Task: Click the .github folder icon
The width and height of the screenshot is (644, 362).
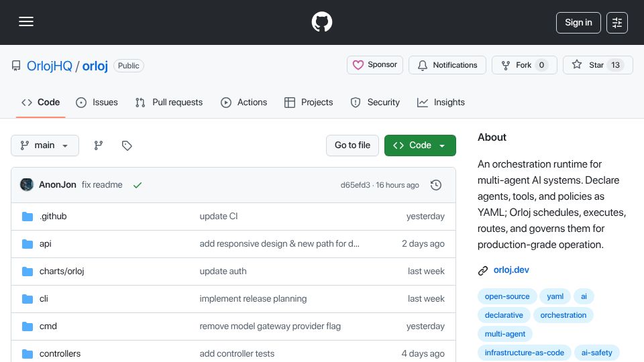Action: click(28, 217)
